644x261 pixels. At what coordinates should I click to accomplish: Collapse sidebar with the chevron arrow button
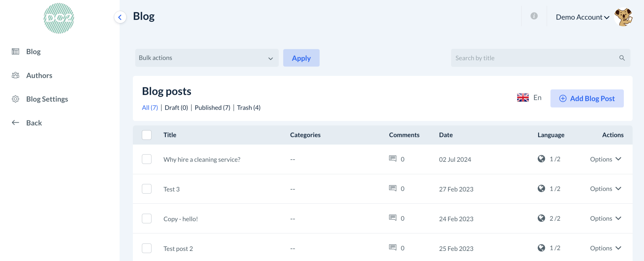(120, 17)
